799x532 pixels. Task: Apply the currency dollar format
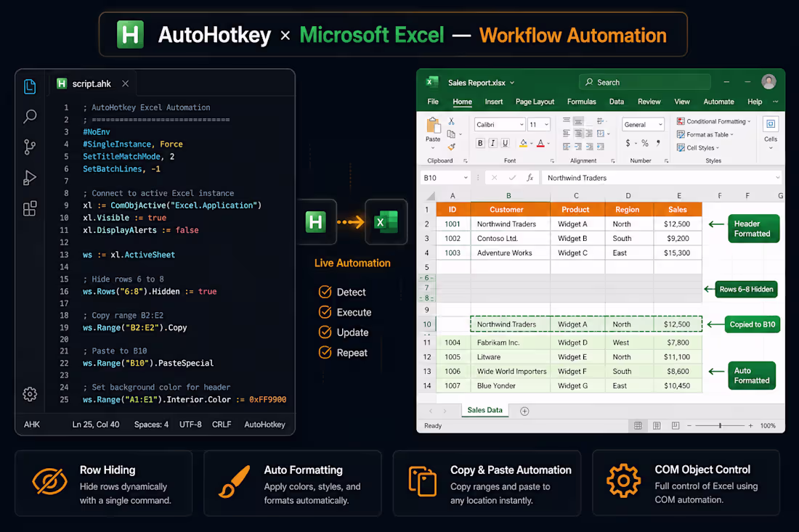[x=628, y=143]
